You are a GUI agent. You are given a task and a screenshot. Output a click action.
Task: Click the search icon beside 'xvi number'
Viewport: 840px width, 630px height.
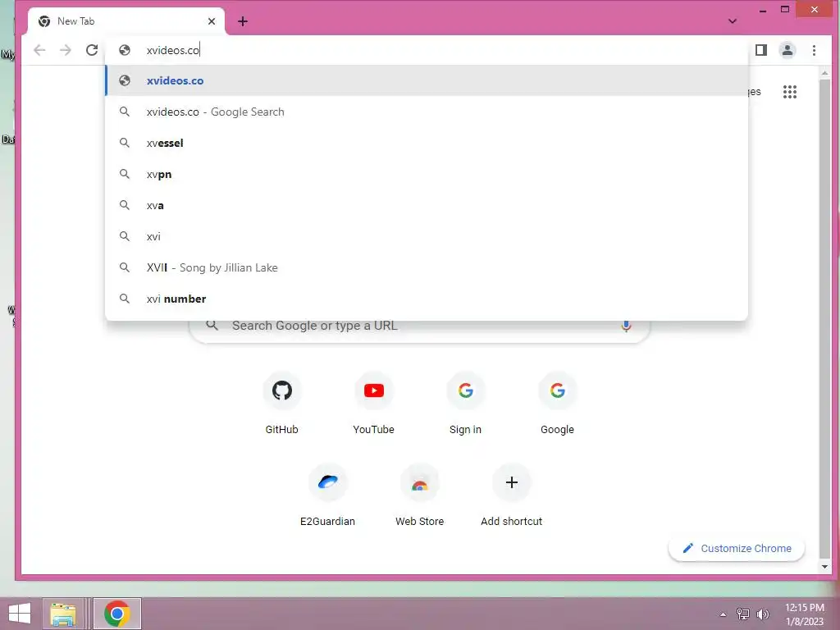[x=125, y=299]
